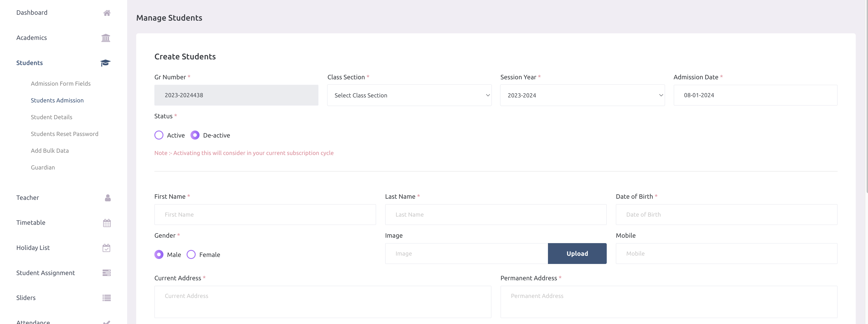This screenshot has width=868, height=324.
Task: Go to Students Admission page
Action: [x=57, y=100]
